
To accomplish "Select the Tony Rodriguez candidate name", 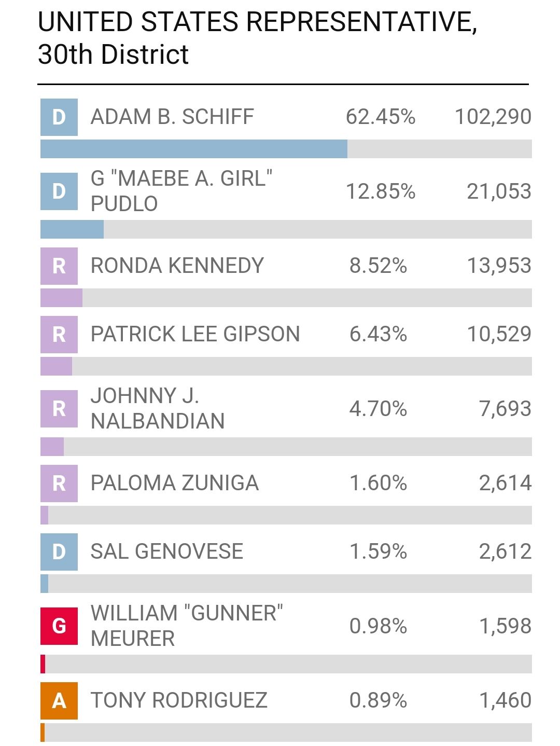I will click(179, 701).
